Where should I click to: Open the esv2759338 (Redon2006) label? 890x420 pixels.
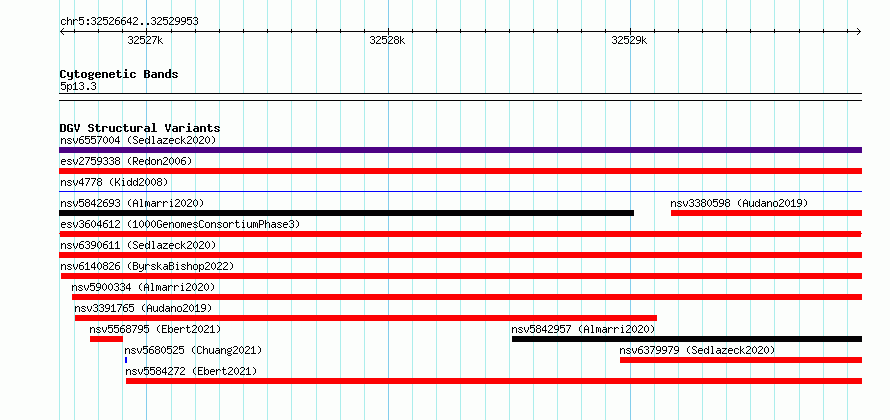126,161
